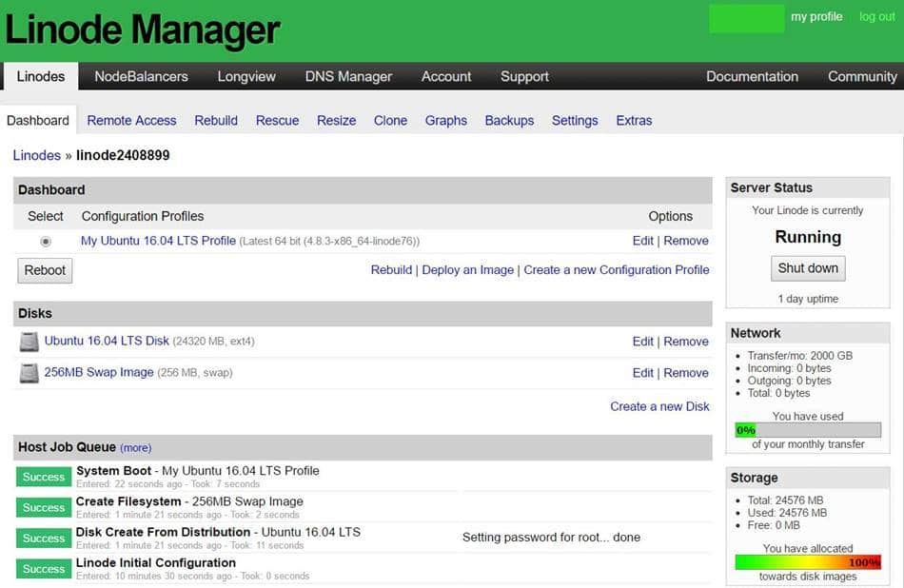Switch to the Backups tab

point(509,121)
